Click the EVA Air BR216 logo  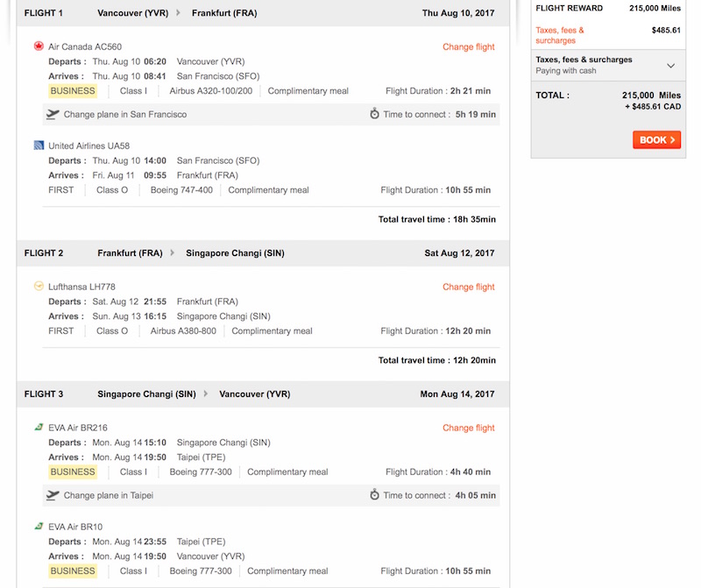click(39, 428)
